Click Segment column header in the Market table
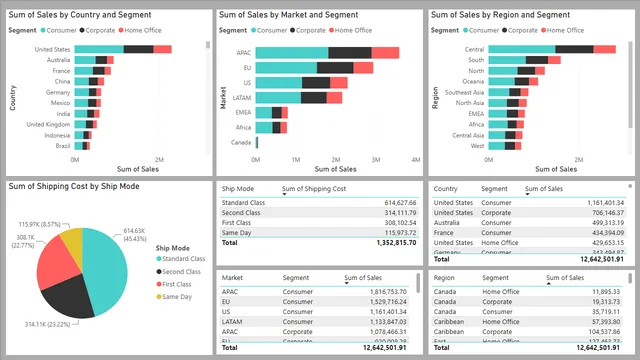 click(x=296, y=278)
